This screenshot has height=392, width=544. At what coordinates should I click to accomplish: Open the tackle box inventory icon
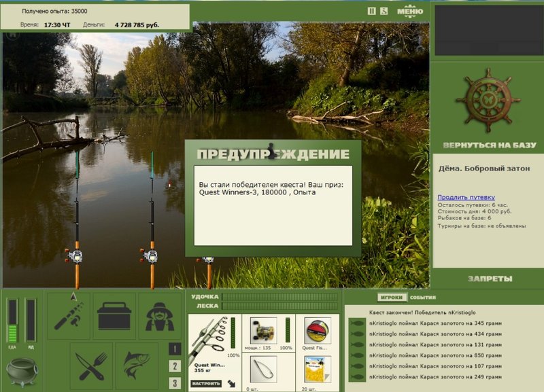(x=114, y=316)
